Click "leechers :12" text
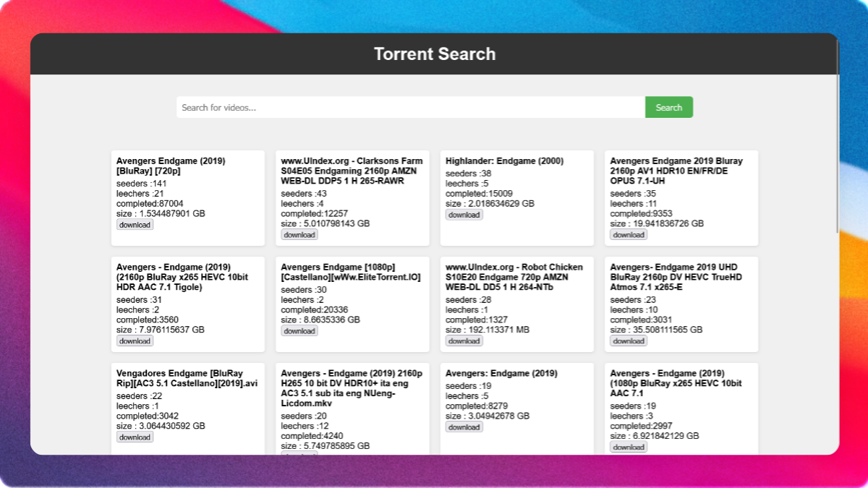The image size is (868, 488). [305, 427]
